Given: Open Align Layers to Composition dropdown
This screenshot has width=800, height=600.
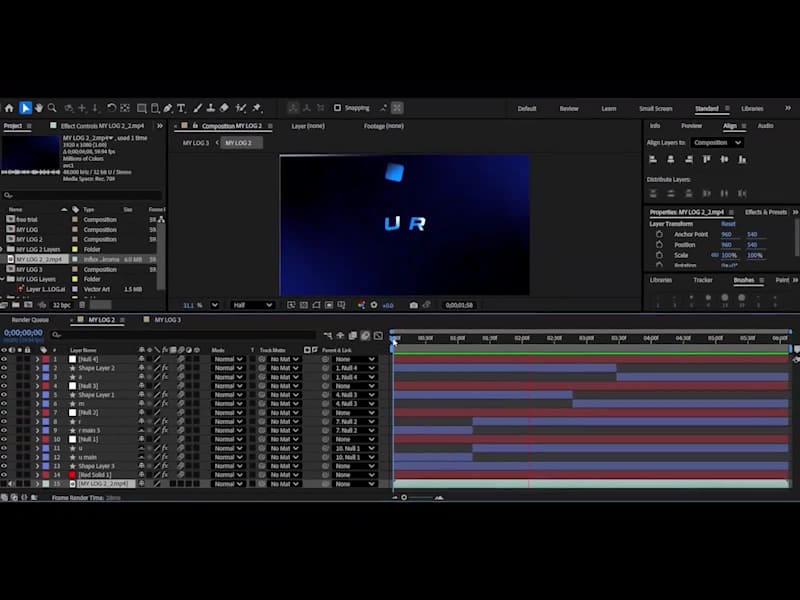Looking at the screenshot, I should (717, 142).
